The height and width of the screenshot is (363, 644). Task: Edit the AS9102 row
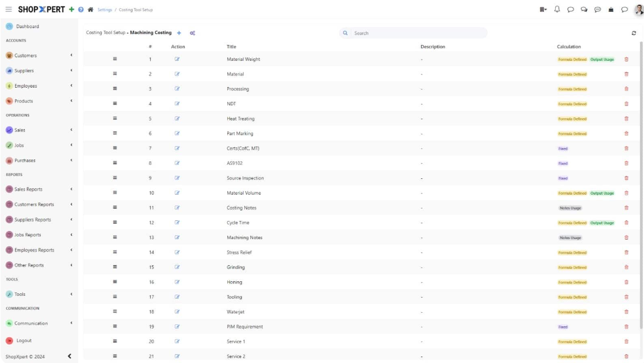click(177, 163)
